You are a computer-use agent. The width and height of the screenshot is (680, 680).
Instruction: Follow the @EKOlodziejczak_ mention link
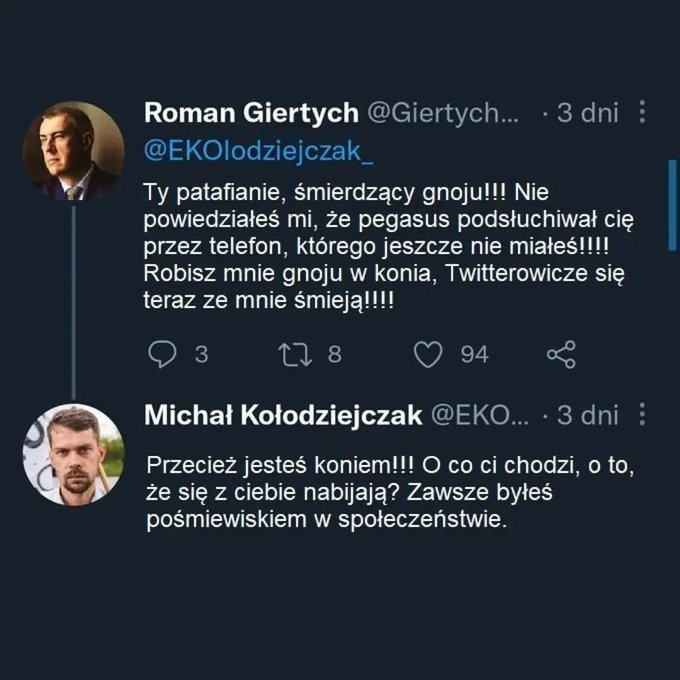tap(259, 151)
